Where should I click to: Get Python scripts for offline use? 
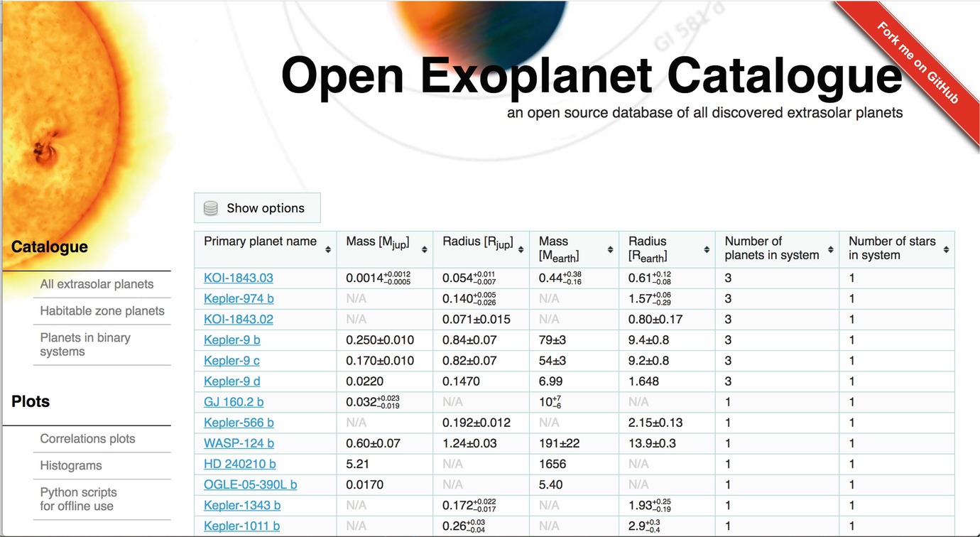point(79,499)
